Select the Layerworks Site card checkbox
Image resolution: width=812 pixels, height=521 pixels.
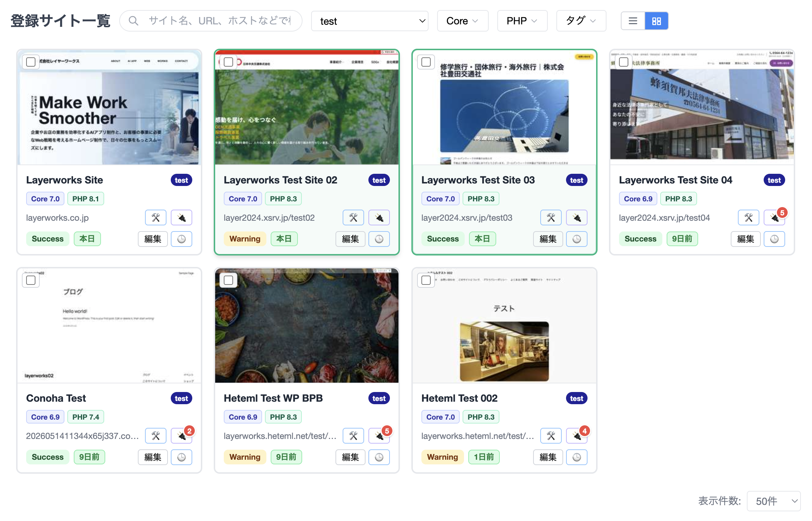31,62
